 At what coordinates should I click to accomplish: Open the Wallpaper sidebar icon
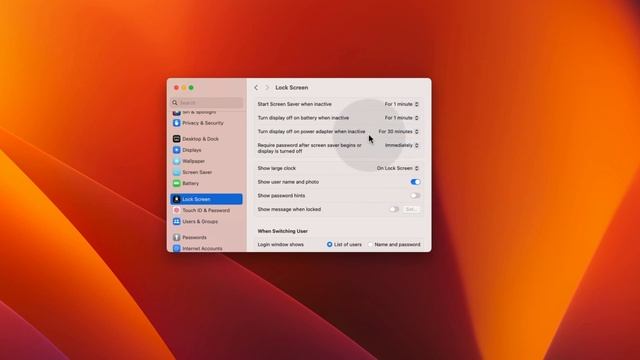[x=176, y=161]
